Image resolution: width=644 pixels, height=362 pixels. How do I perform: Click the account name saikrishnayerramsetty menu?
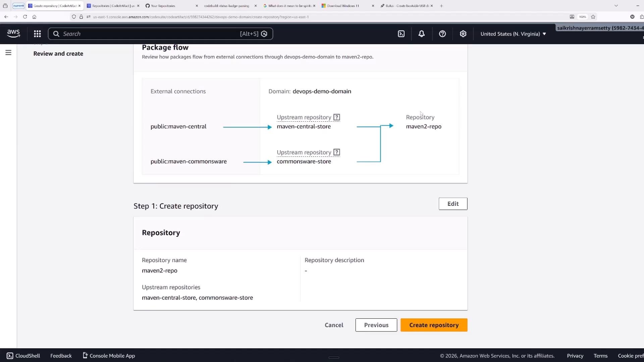[x=600, y=28]
